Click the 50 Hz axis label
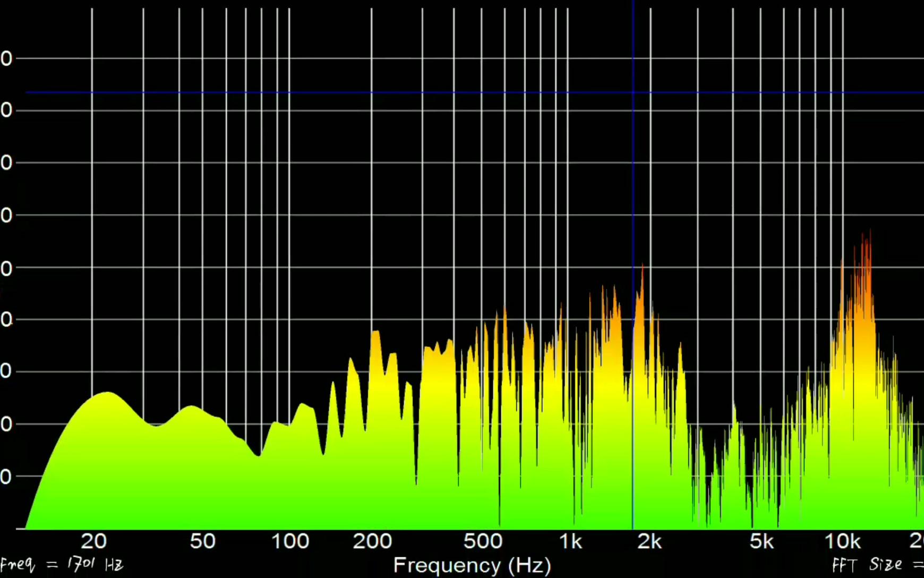This screenshot has height=578, width=924. pyautogui.click(x=203, y=541)
